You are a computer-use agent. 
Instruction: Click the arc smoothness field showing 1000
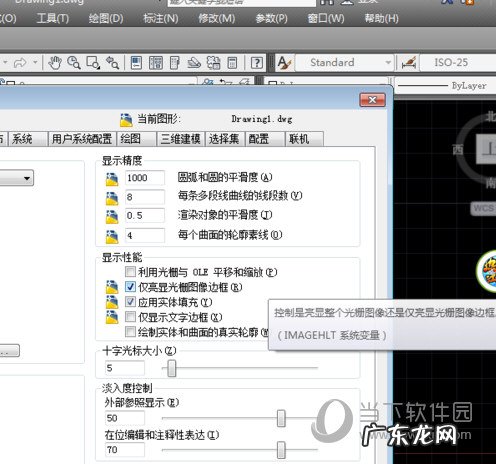tap(145, 178)
